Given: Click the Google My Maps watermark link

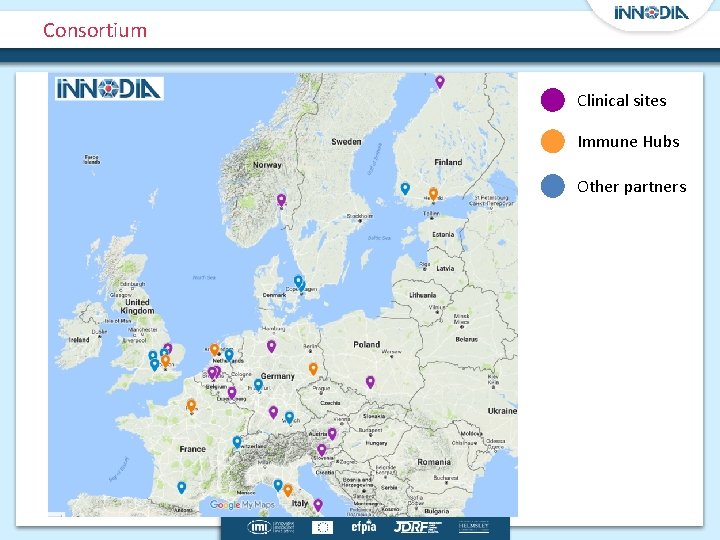Looking at the screenshot, I should tap(242, 505).
